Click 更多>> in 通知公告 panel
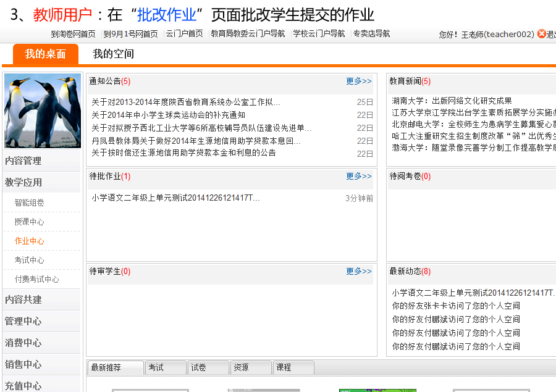Image resolution: width=556 pixels, height=392 pixels. [359, 81]
